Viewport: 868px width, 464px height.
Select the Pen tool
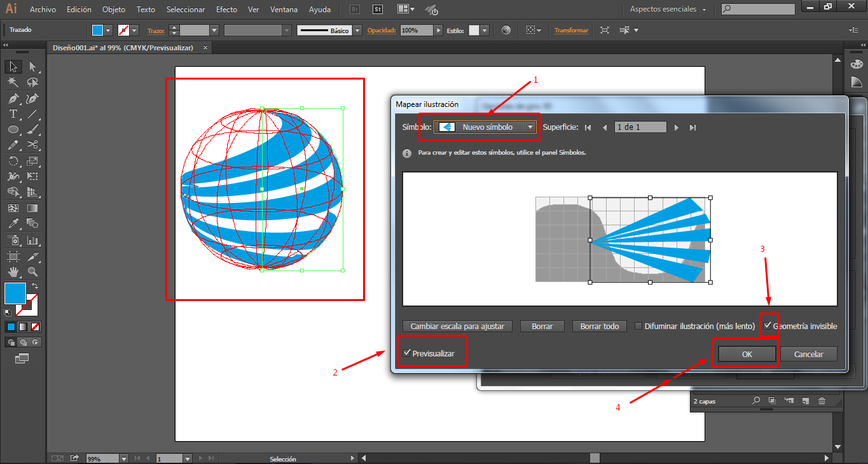coord(13,99)
